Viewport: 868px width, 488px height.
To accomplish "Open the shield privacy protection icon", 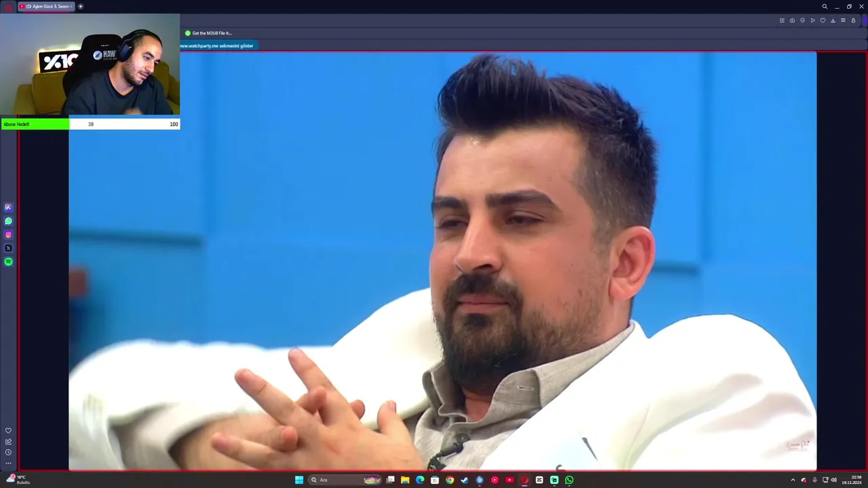I will tap(802, 20).
